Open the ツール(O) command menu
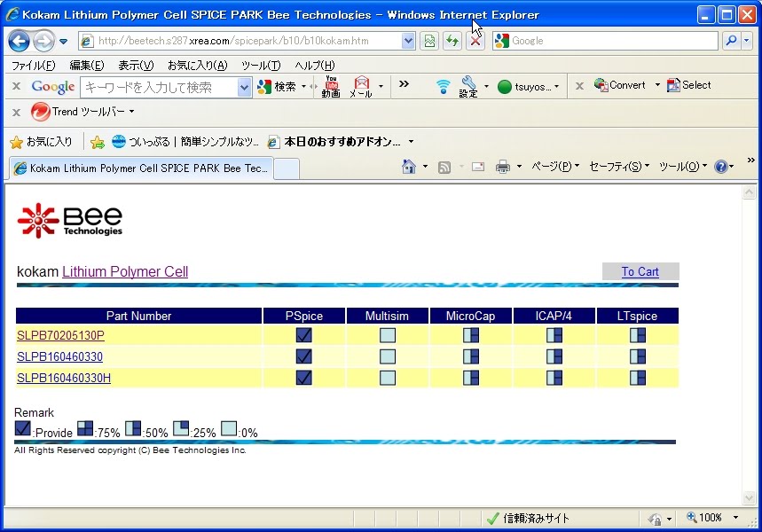Screen dimensions: 762x532 [683, 167]
